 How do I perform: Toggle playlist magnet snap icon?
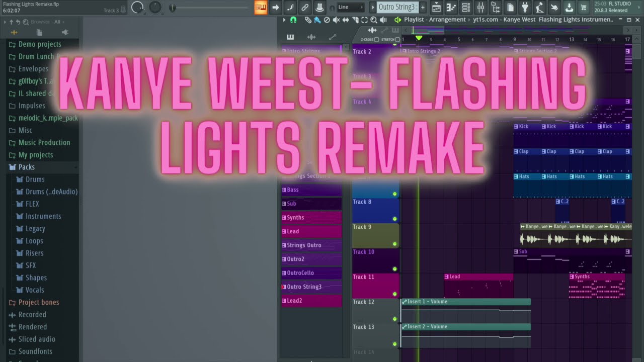pos(293,20)
